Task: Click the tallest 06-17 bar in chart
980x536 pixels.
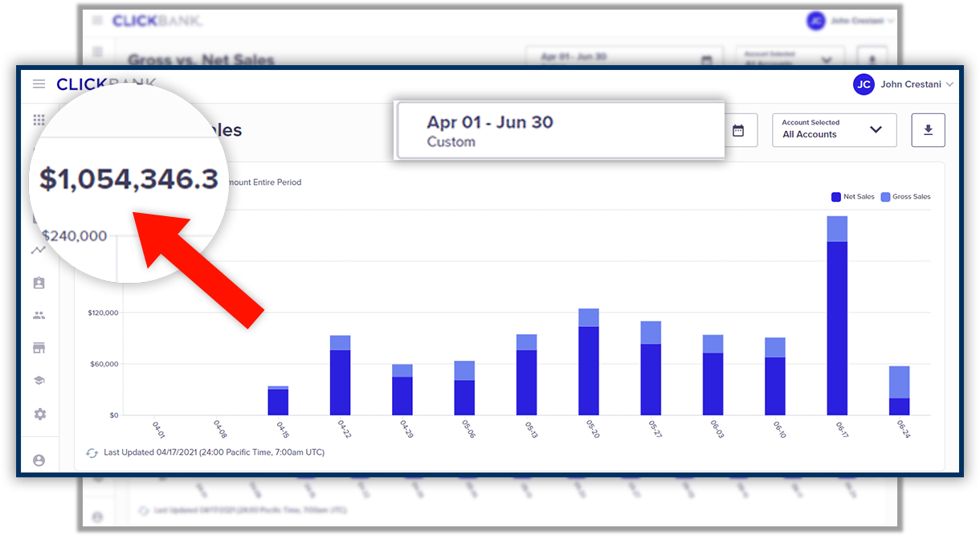Action: (837, 315)
